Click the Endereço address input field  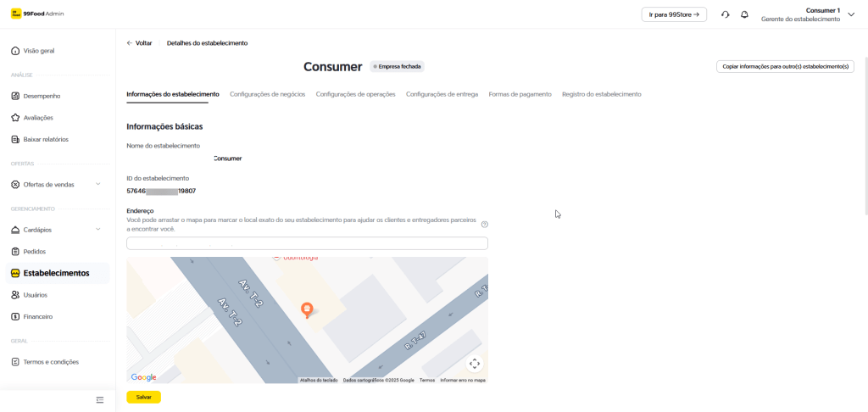pyautogui.click(x=307, y=243)
